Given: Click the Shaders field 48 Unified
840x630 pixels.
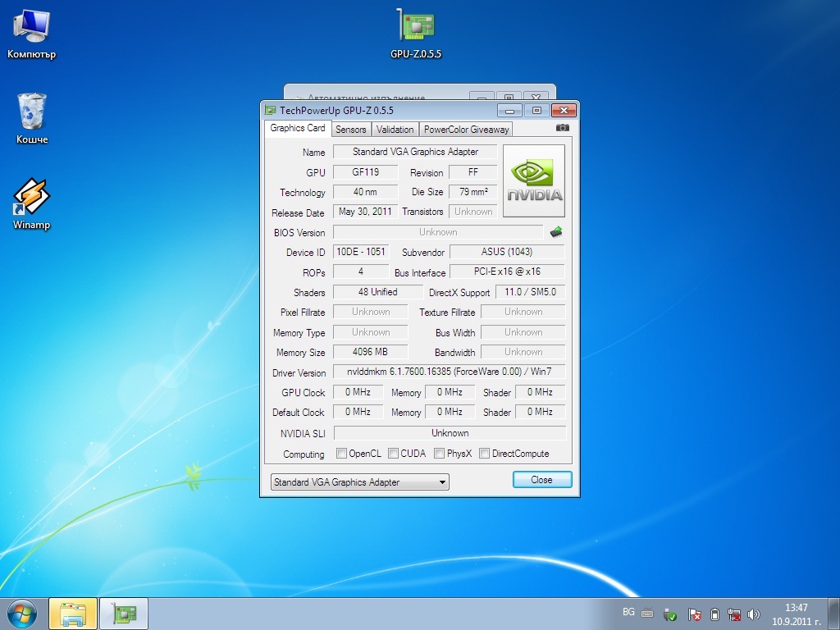Looking at the screenshot, I should click(377, 292).
